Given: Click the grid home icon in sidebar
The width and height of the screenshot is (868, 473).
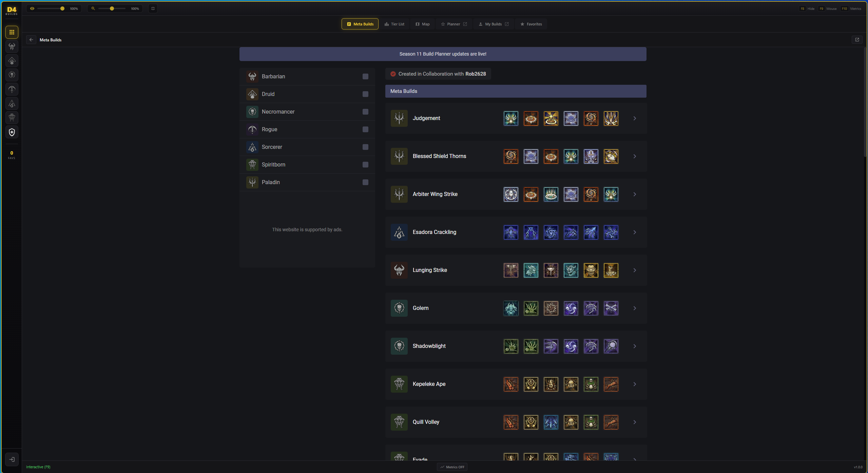Looking at the screenshot, I should (x=12, y=32).
